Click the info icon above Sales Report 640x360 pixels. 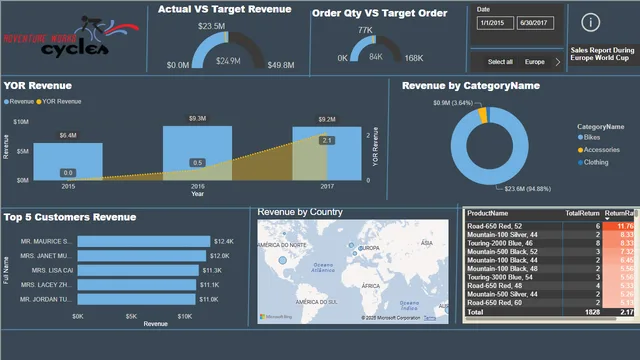point(590,22)
